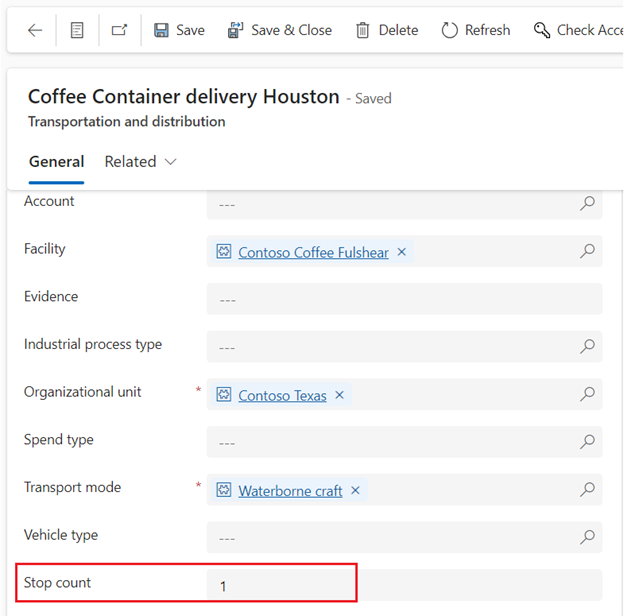Switch to the General tab
The width and height of the screenshot is (624, 616).
(57, 162)
